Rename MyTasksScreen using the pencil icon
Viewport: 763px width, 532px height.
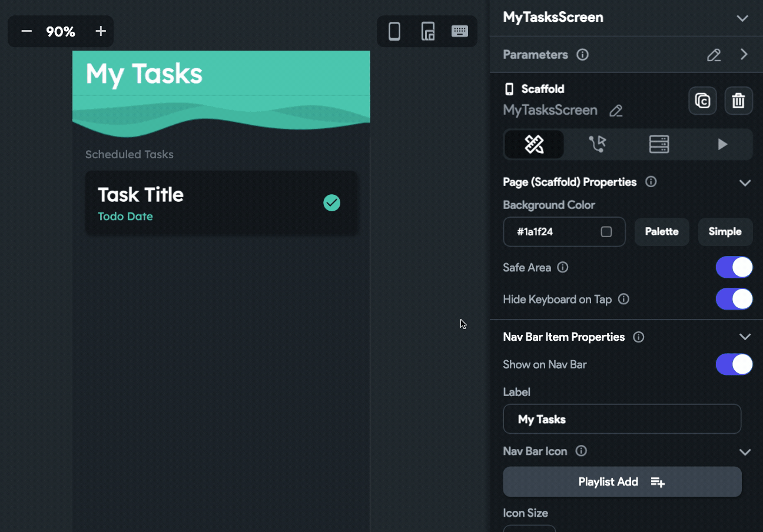pyautogui.click(x=616, y=111)
